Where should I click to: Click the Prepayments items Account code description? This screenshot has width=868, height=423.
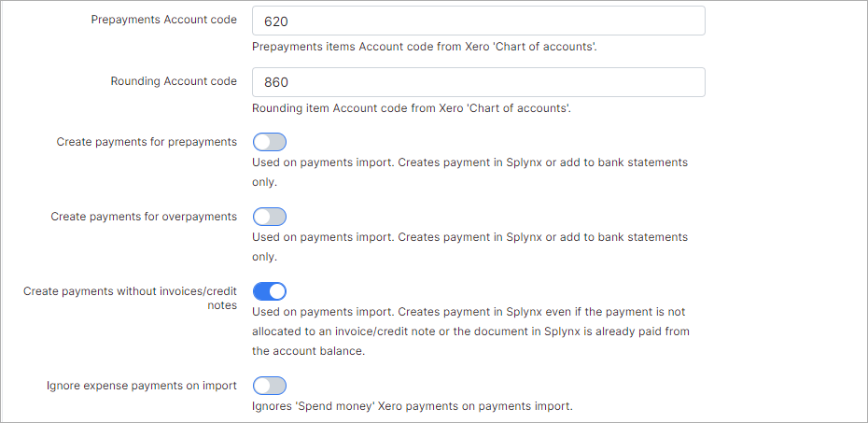coord(424,46)
